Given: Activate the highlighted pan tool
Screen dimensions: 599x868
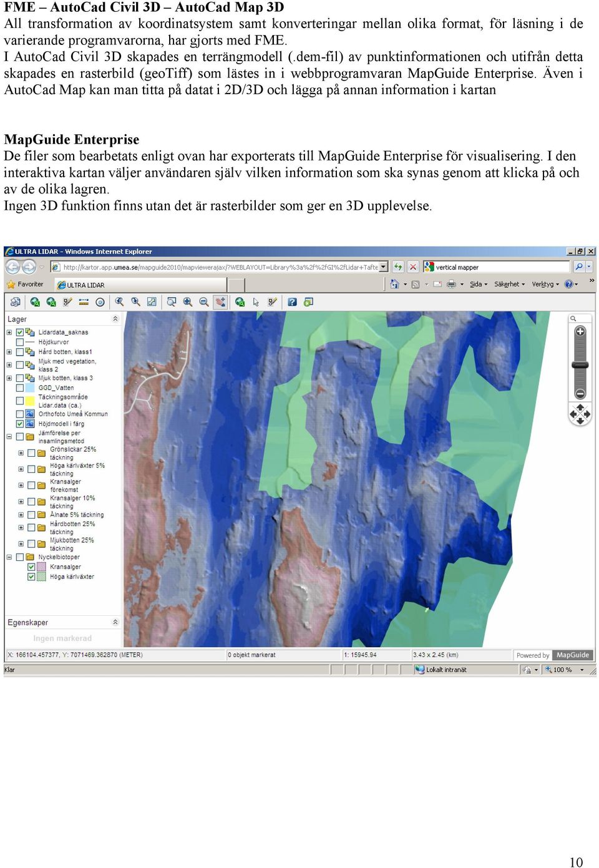Looking at the screenshot, I should (x=220, y=302).
